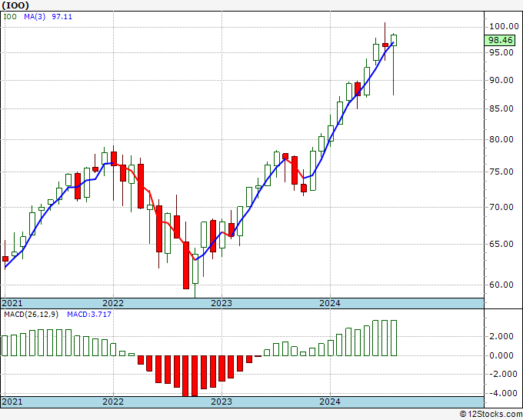Click 2023 on the MACD timeline
The width and height of the screenshot is (523, 420).
click(222, 402)
